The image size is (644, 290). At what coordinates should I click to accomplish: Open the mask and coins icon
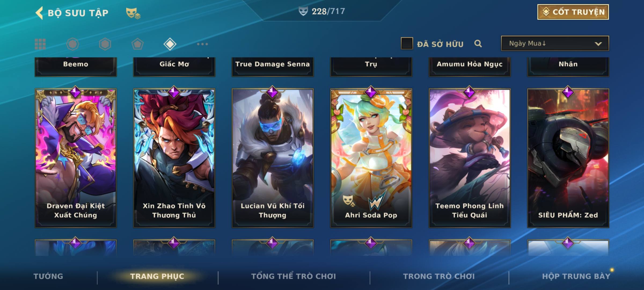[133, 13]
